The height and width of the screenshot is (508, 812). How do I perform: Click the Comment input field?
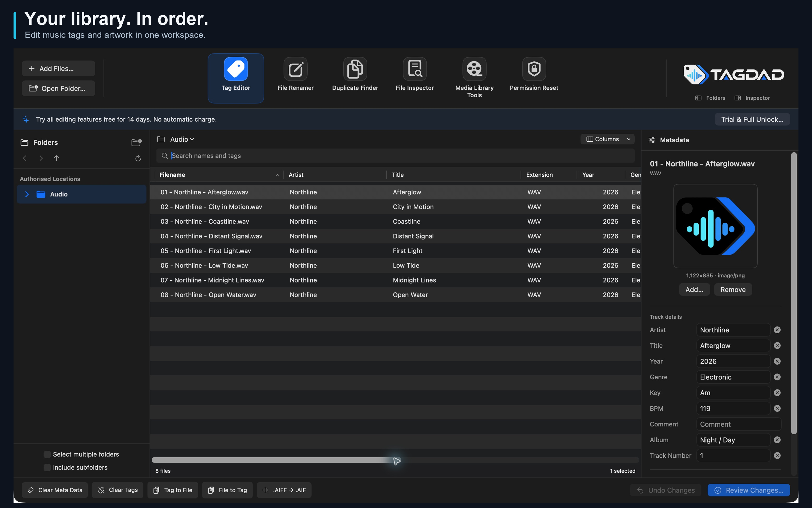pyautogui.click(x=739, y=424)
